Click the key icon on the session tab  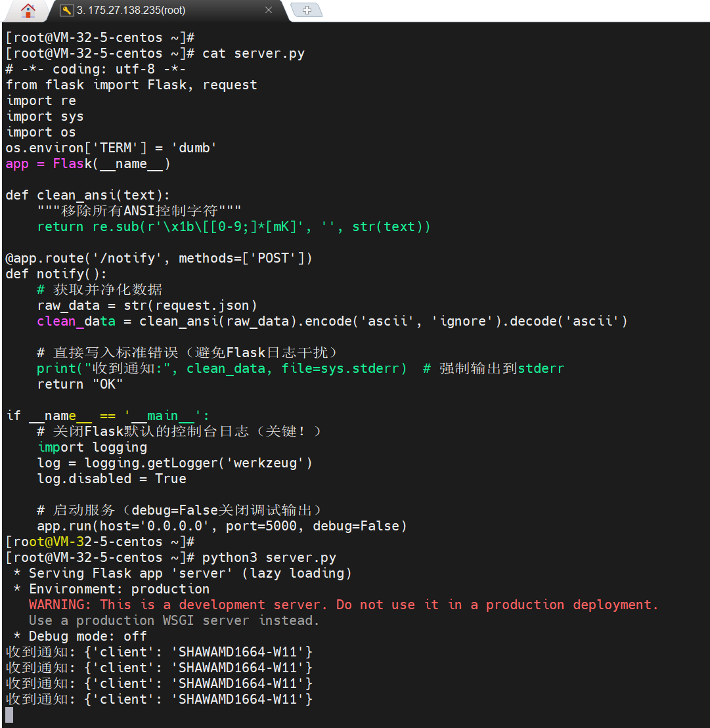coord(67,11)
